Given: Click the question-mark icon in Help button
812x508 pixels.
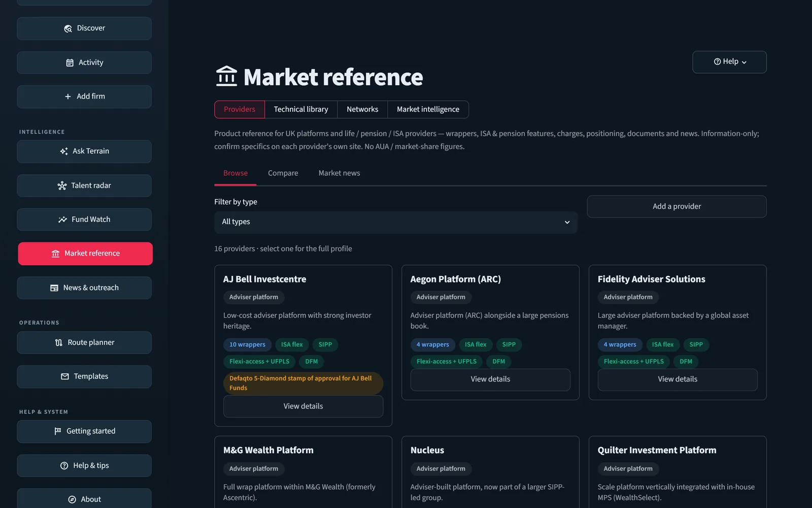Looking at the screenshot, I should click(718, 61).
